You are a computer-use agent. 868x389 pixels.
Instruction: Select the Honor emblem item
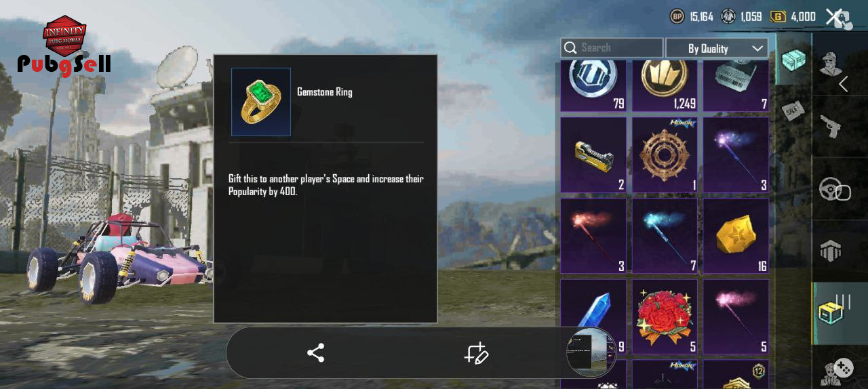665,155
